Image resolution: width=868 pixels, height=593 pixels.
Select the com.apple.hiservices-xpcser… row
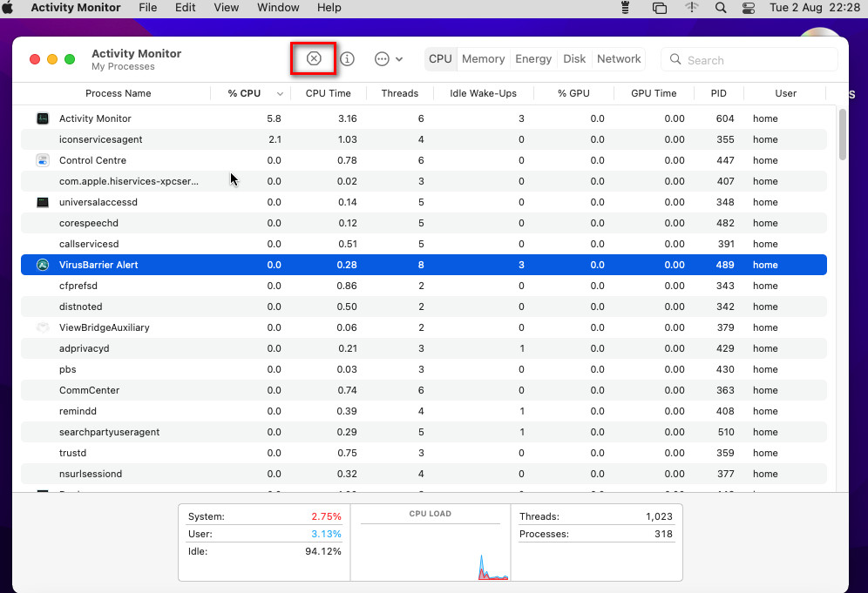tap(424, 181)
